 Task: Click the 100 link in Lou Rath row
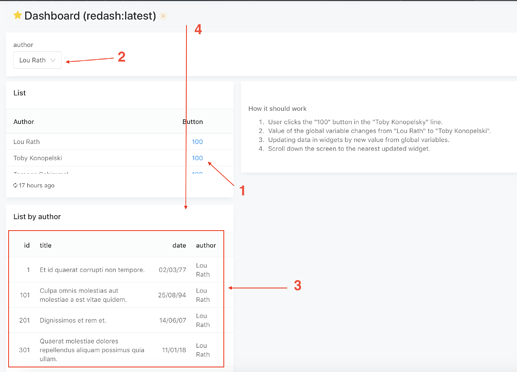point(197,142)
